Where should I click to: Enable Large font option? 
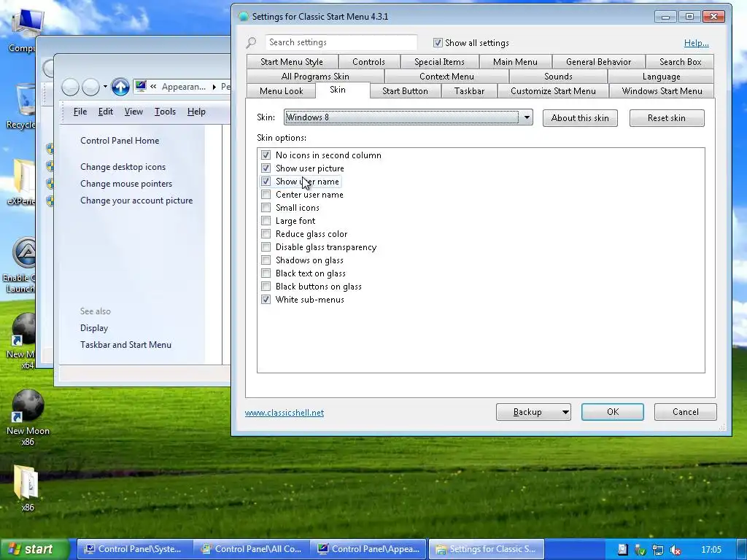point(266,220)
